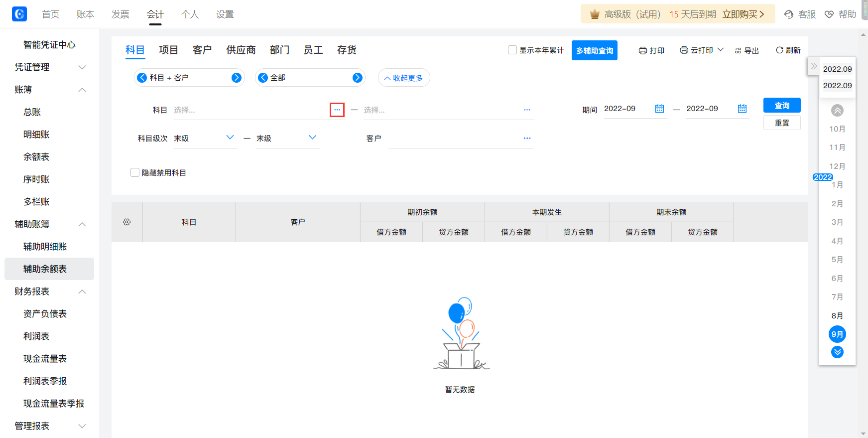Refresh the report with 刷新

[788, 50]
